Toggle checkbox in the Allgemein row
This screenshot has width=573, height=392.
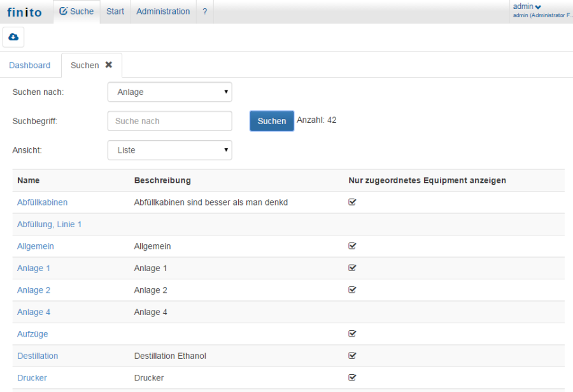coord(352,246)
